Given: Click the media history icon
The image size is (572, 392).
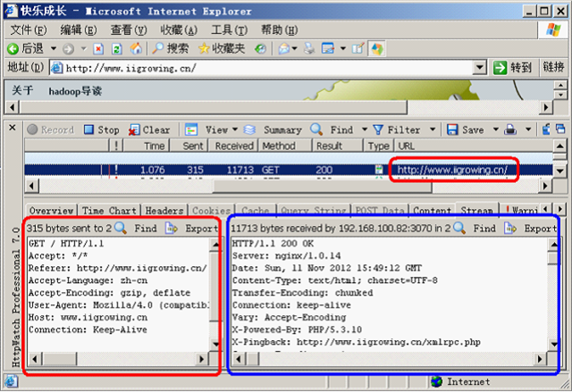Looking at the screenshot, I should tap(260, 48).
